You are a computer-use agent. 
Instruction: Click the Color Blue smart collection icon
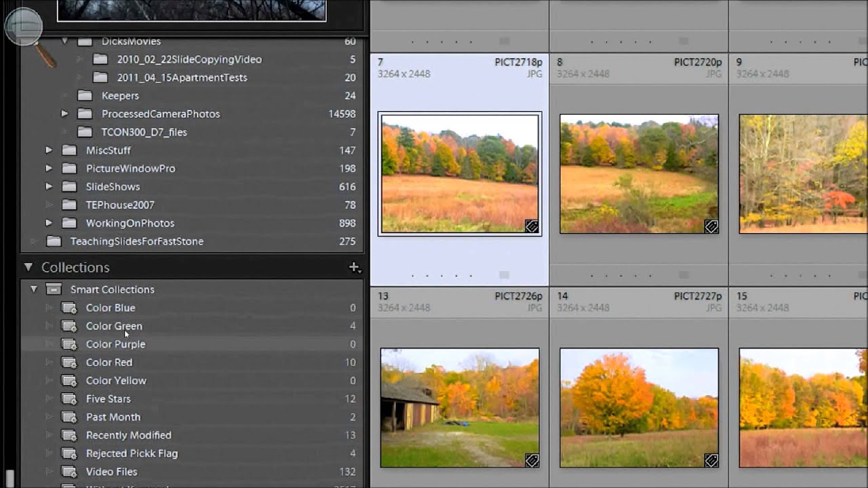click(x=69, y=308)
